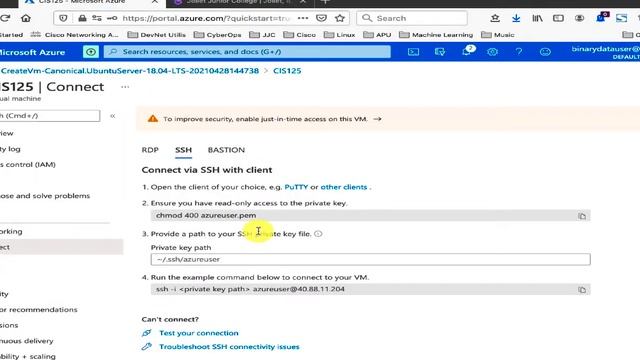The width and height of the screenshot is (640, 360).
Task: Focus the Private key path field
Action: click(370, 259)
